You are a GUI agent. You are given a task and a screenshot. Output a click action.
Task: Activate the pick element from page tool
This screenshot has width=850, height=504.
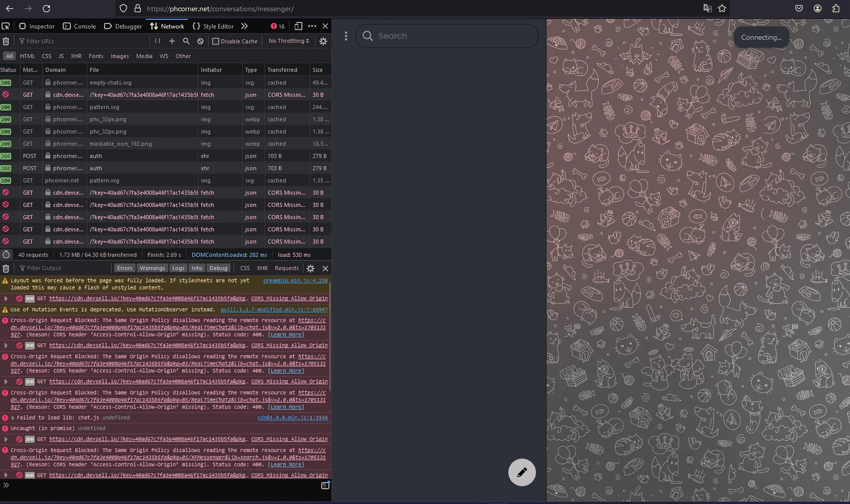(x=6, y=26)
